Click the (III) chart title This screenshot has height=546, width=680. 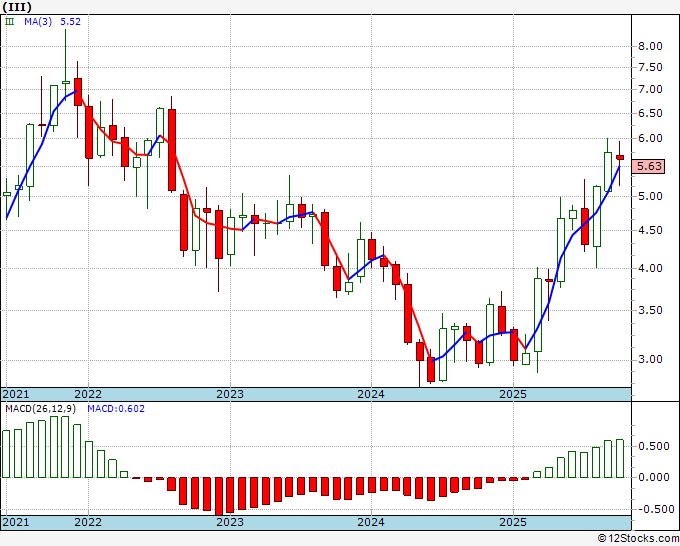(x=17, y=7)
